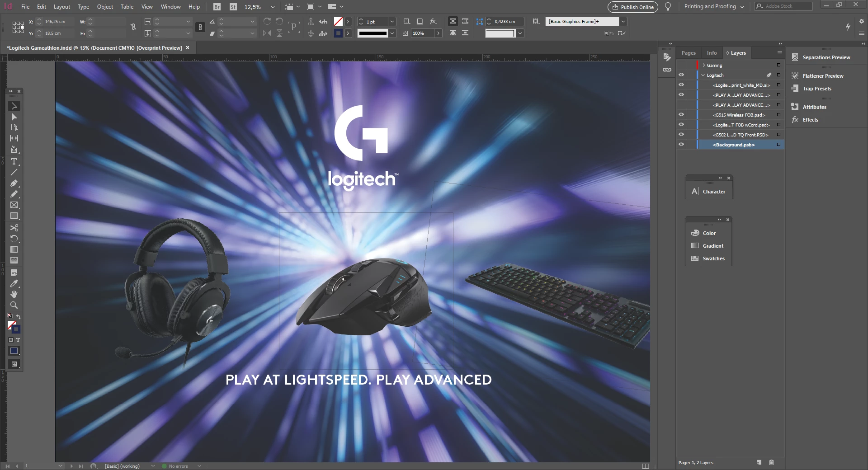
Task: Open the Separations Preview panel
Action: [826, 57]
